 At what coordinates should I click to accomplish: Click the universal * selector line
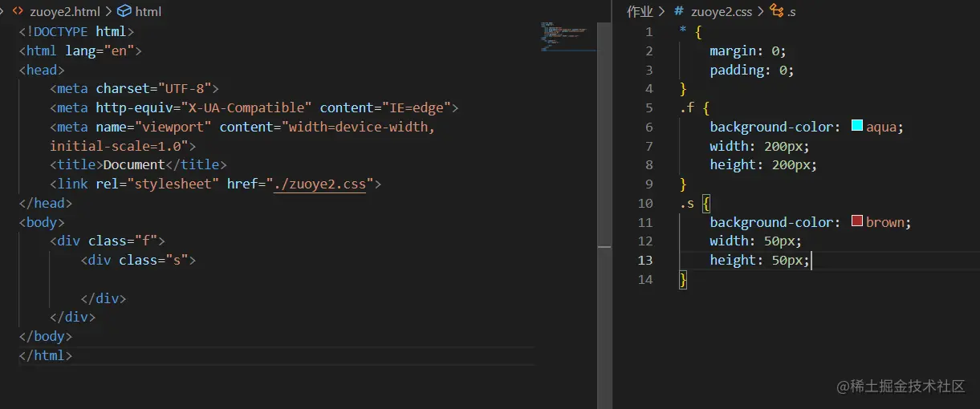(690, 31)
